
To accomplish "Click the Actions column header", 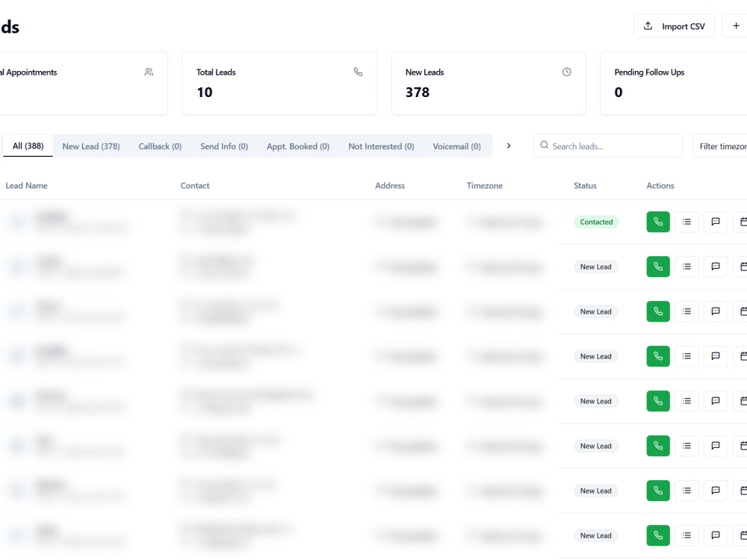I will click(x=660, y=186).
